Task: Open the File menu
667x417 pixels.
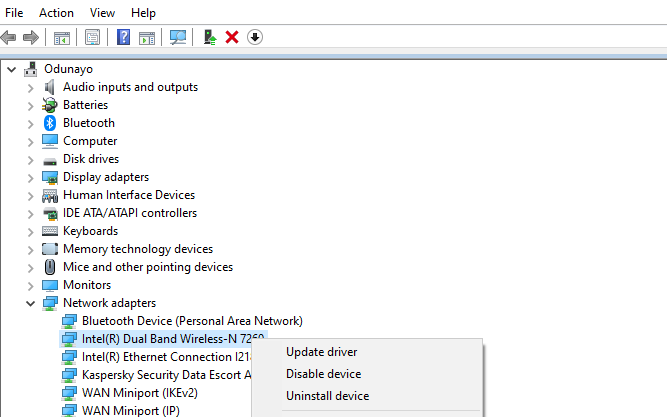Action: [14, 13]
